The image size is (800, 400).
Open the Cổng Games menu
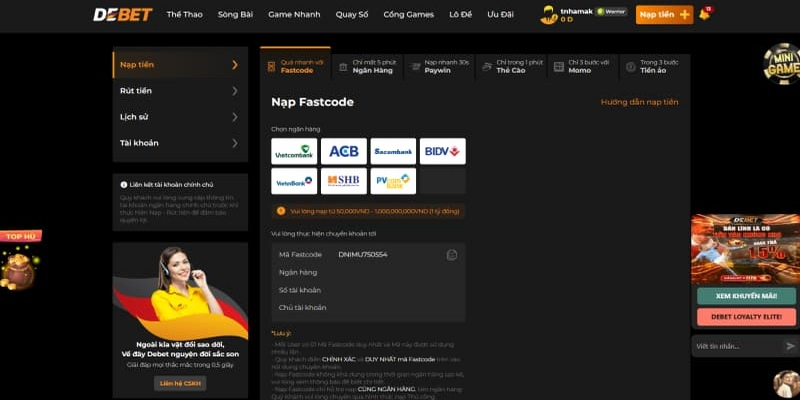[x=409, y=14]
